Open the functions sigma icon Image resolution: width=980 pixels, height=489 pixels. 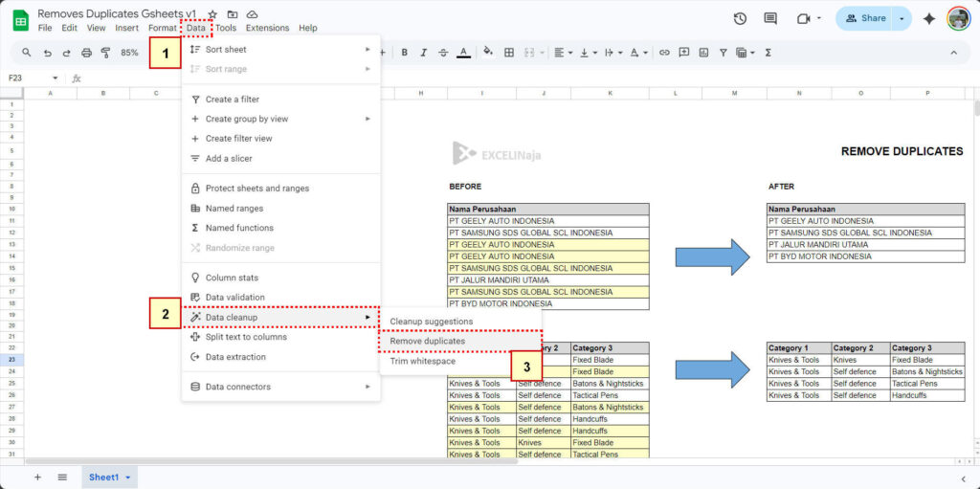[x=768, y=53]
